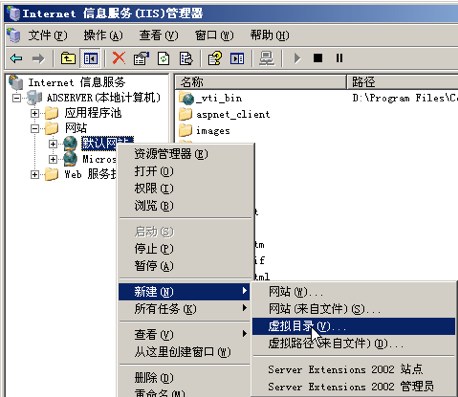This screenshot has height=397, width=458.
Task: Select the images folder row
Action: tap(213, 131)
